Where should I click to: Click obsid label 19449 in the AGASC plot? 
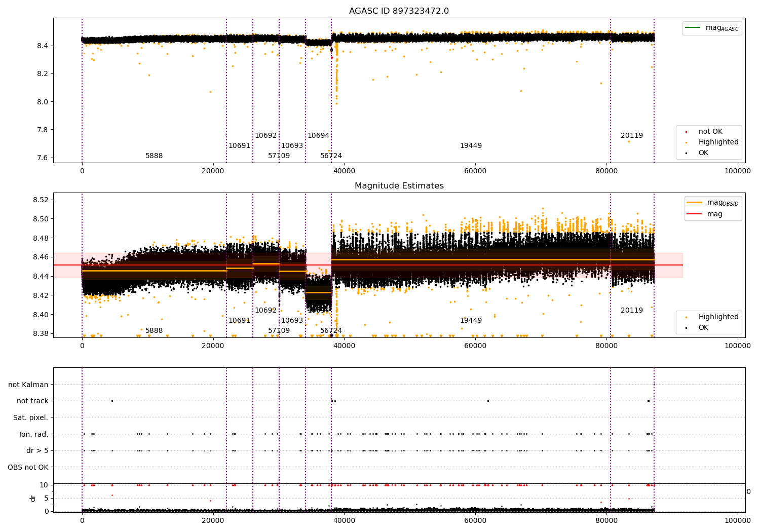point(471,146)
